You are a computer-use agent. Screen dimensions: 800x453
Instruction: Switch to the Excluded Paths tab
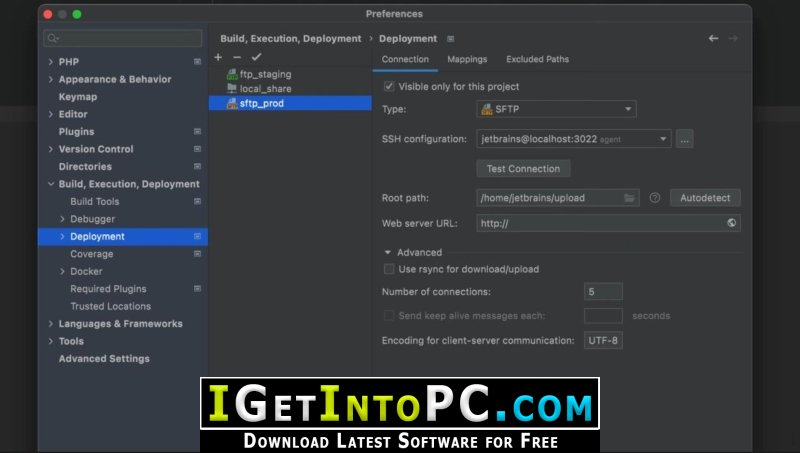point(537,60)
